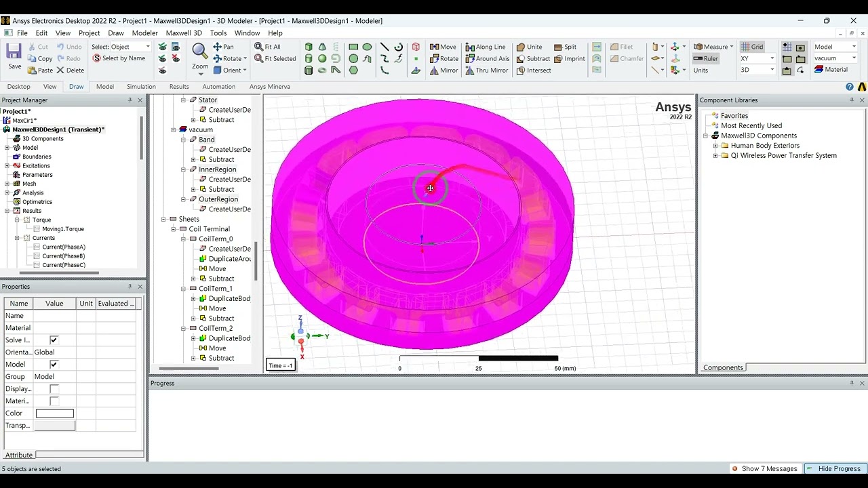Click the Subtract boolean tool
Viewport: 868px width, 488px height.
pos(533,58)
